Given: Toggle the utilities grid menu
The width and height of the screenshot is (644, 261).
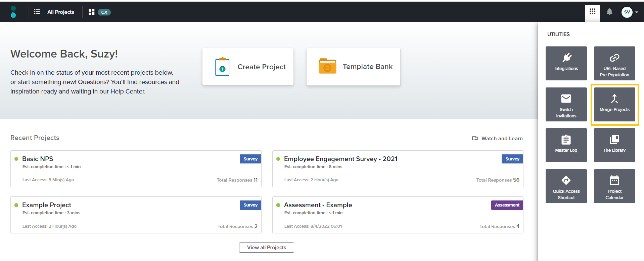Looking at the screenshot, I should (592, 12).
